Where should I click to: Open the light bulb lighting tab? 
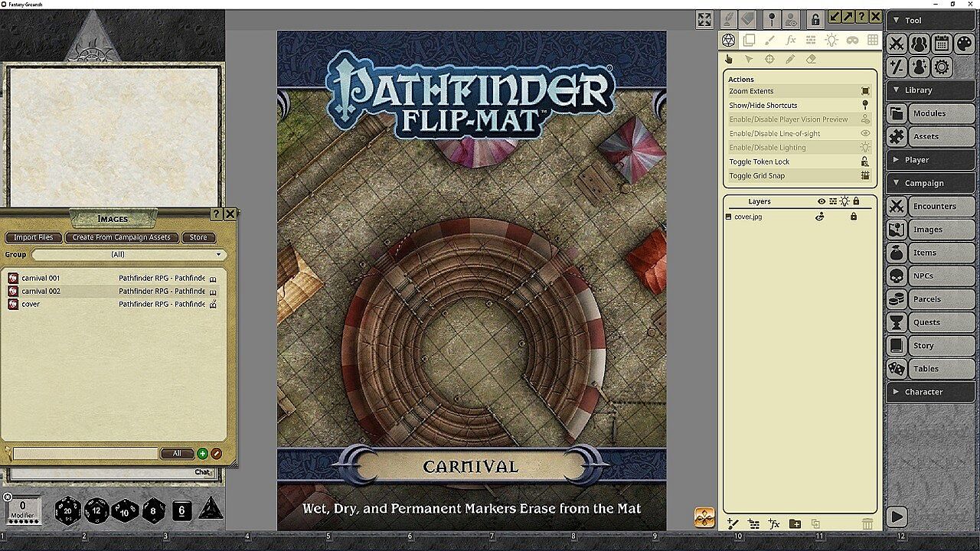831,41
